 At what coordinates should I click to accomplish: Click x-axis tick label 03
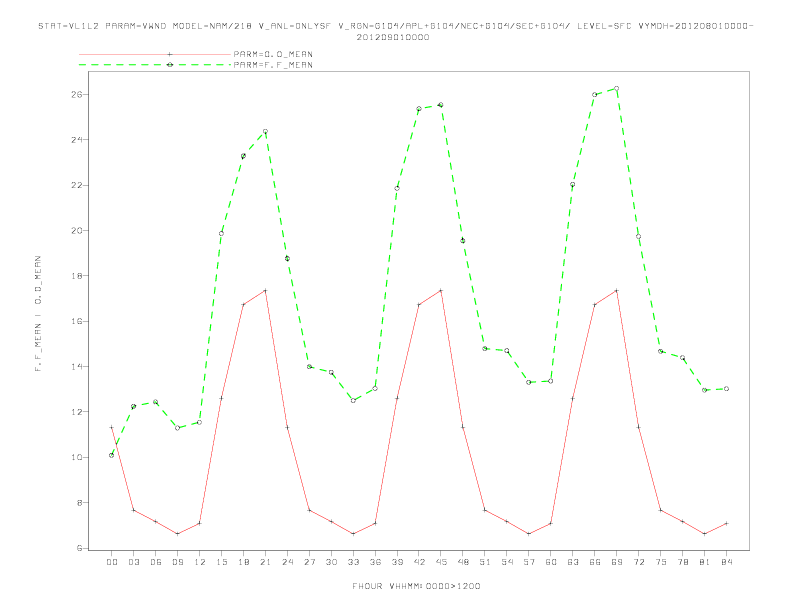[133, 562]
